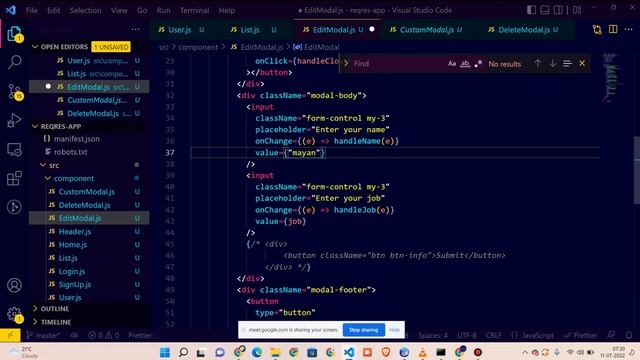Open the Source Control view
Screen dimensions: 640x360
pos(15,92)
